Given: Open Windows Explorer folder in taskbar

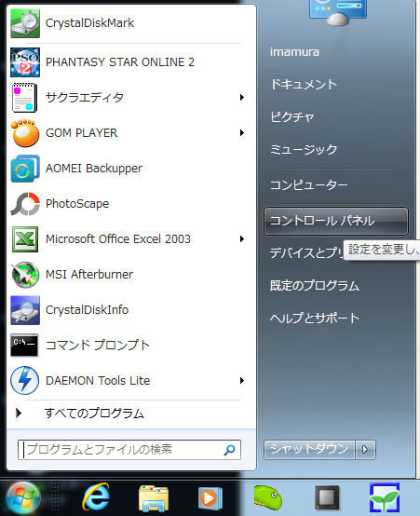Looking at the screenshot, I should 154,498.
